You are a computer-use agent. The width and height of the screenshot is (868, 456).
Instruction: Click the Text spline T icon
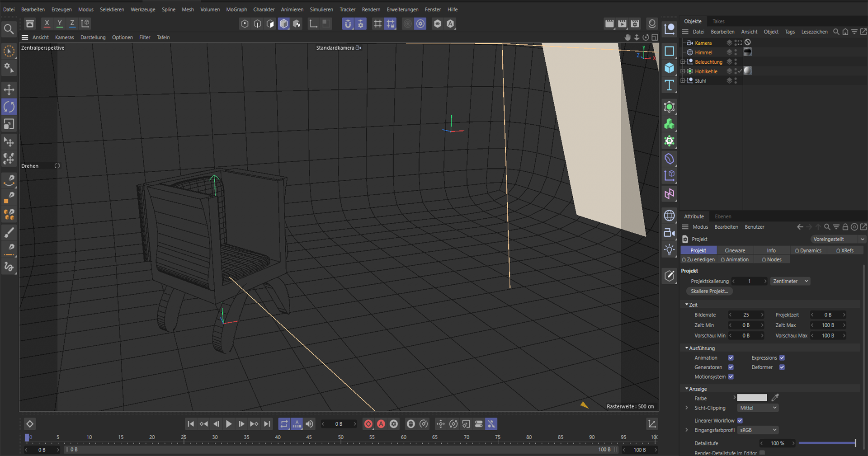[670, 85]
